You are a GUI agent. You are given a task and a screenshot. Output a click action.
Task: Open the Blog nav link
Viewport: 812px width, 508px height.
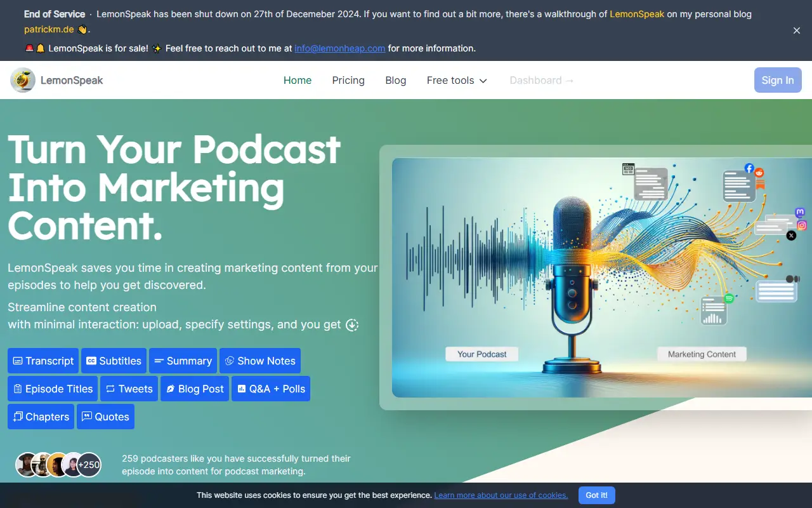[396, 80]
